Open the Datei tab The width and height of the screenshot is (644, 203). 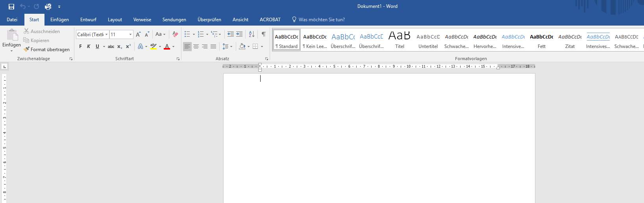[x=12, y=20]
